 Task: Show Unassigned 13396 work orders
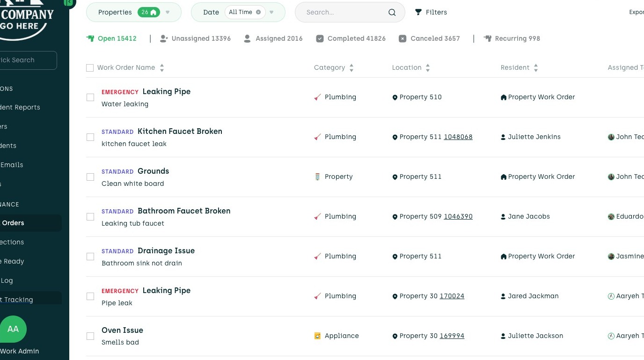point(196,38)
